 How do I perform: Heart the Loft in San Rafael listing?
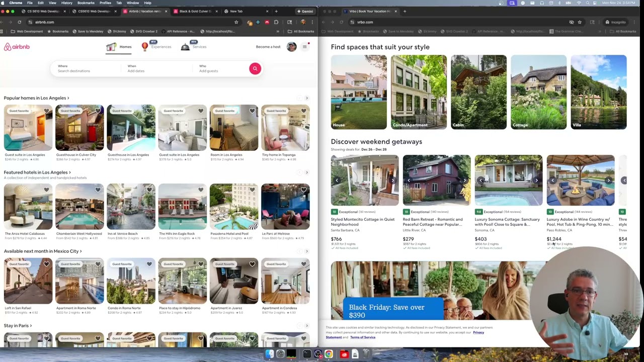click(46, 264)
